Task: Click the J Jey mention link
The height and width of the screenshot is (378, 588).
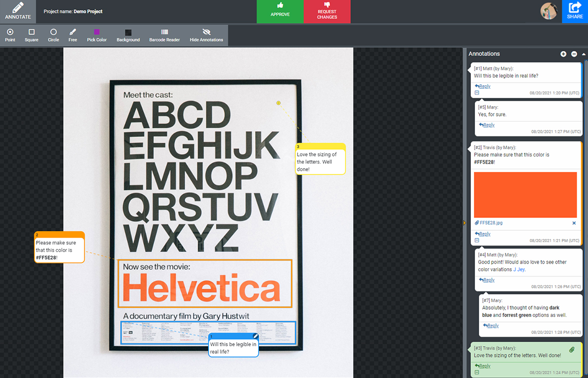Action: pyautogui.click(x=519, y=269)
